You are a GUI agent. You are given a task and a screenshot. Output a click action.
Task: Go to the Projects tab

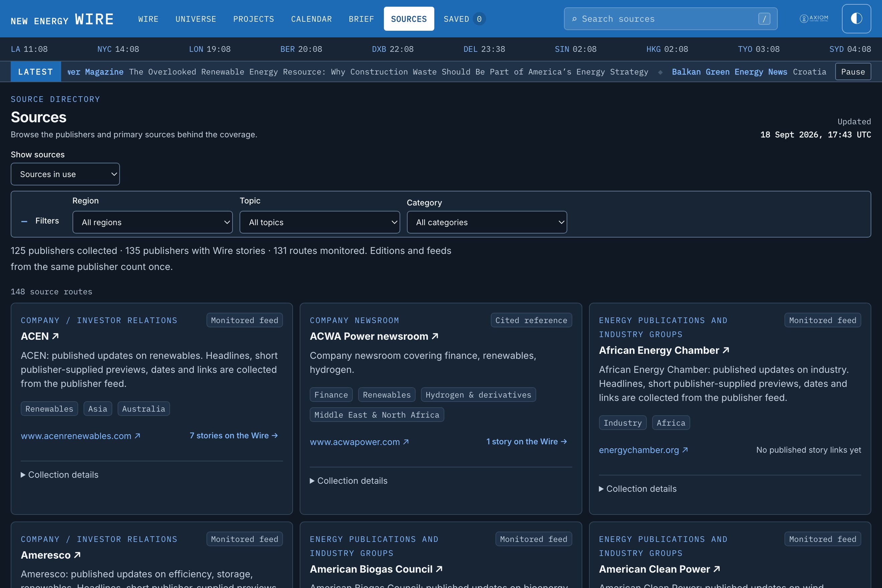(254, 19)
